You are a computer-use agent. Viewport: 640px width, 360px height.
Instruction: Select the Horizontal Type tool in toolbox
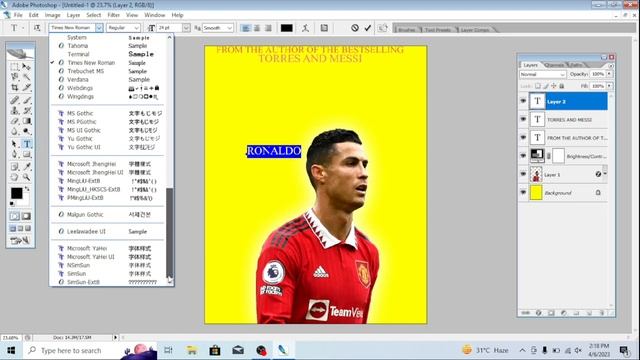pos(27,144)
